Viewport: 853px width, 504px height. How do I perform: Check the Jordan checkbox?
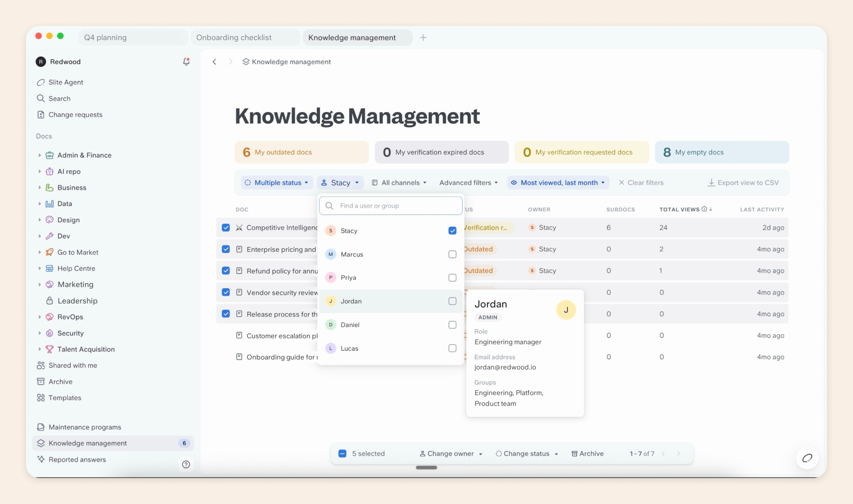[x=452, y=301]
